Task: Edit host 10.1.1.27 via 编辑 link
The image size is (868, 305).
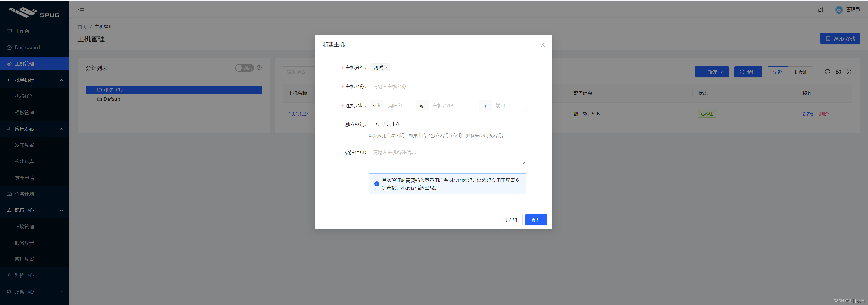Action: click(808, 113)
